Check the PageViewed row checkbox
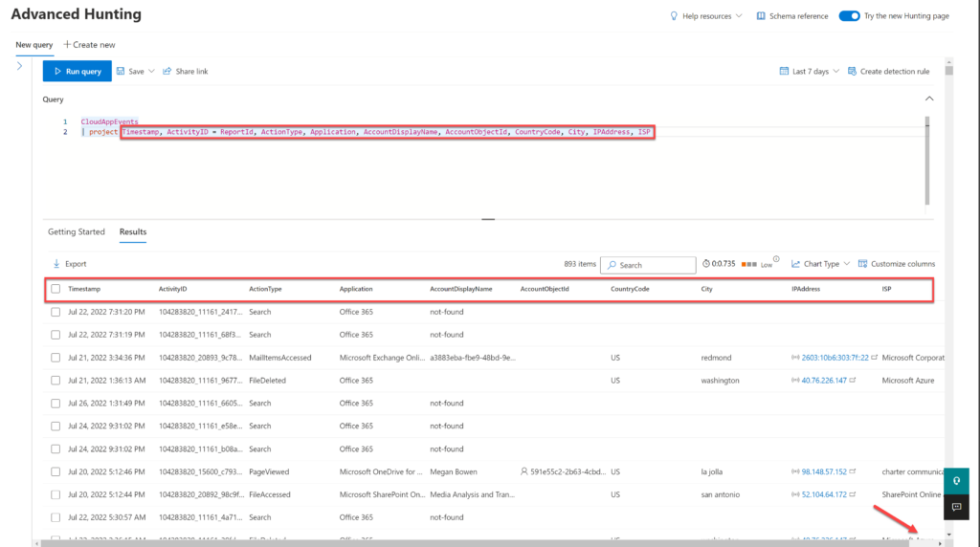The width and height of the screenshot is (980, 547). click(x=56, y=472)
